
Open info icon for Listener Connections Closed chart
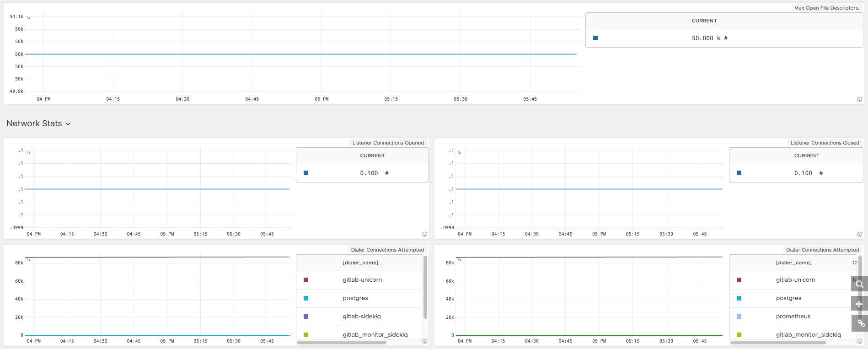point(860,234)
